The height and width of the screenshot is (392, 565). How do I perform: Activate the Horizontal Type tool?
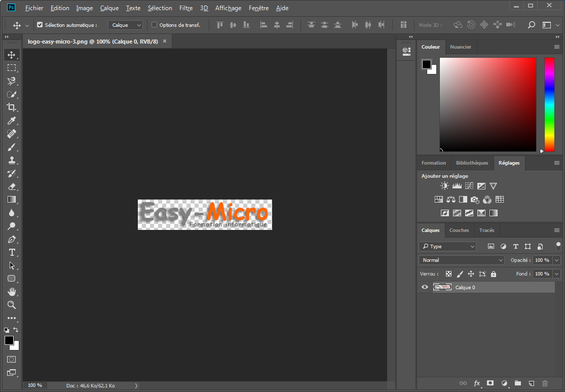click(12, 252)
